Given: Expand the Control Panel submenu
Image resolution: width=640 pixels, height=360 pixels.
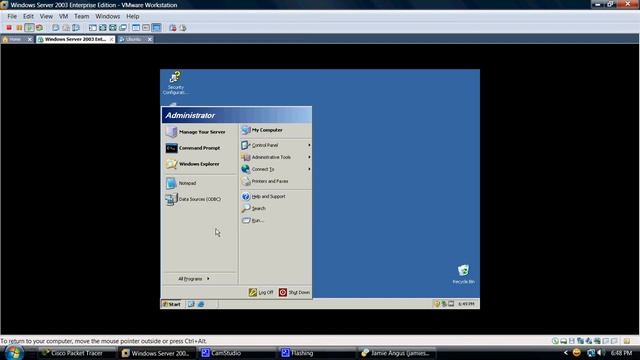Looking at the screenshot, I should (x=276, y=145).
